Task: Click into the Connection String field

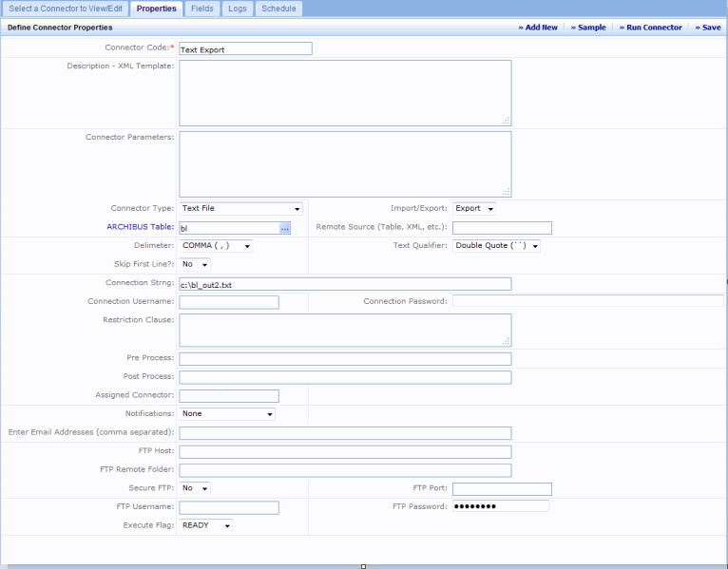Action: pyautogui.click(x=345, y=284)
